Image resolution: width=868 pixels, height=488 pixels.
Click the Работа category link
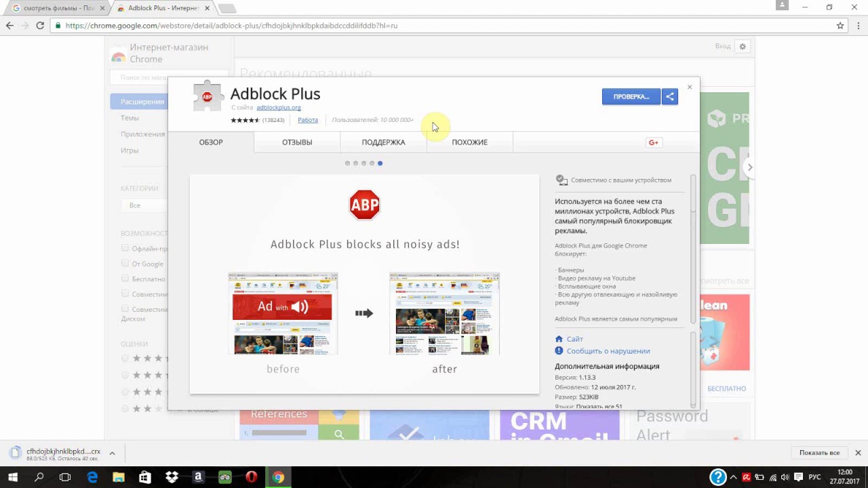coord(308,120)
